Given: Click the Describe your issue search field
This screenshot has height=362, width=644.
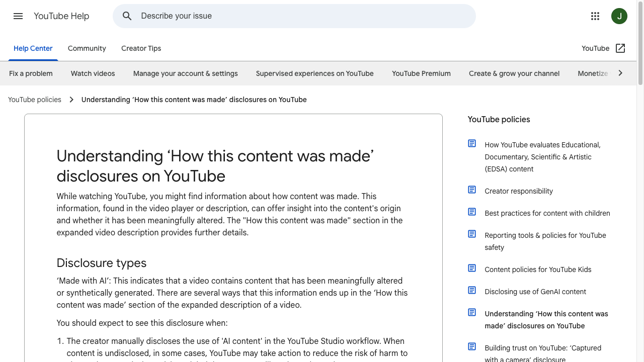Looking at the screenshot, I should pos(294,16).
